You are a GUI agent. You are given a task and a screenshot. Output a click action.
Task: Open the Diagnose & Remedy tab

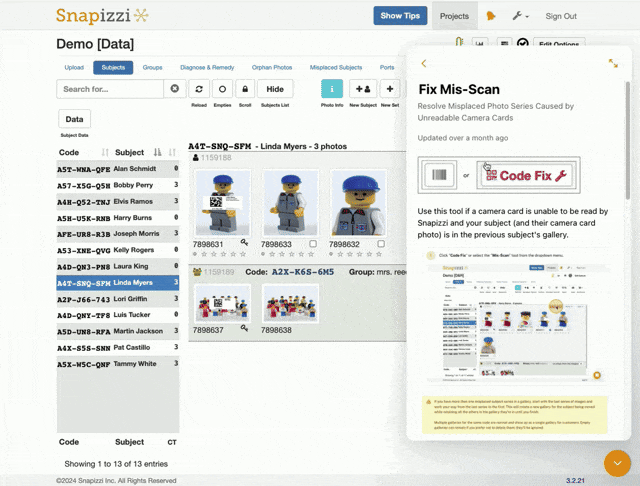[x=207, y=67]
